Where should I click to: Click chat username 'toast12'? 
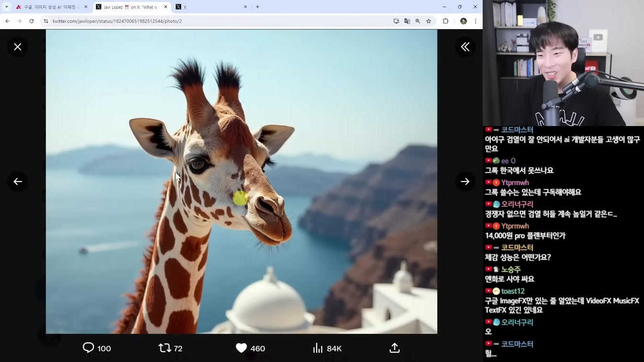[513, 291]
